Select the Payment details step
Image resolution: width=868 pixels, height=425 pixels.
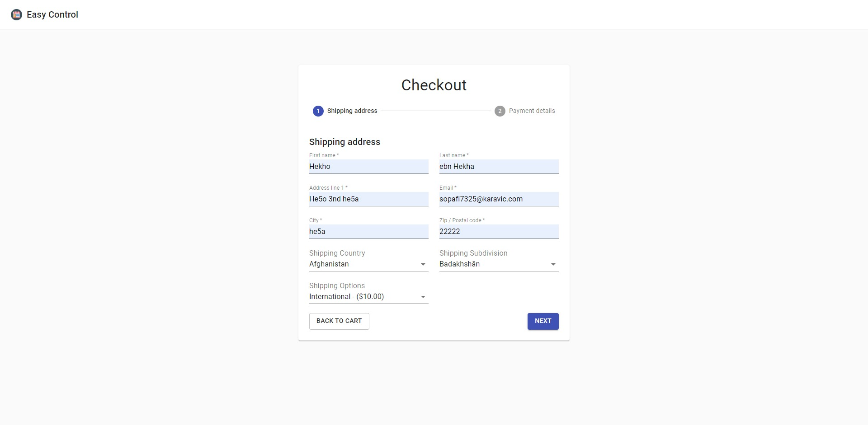532,111
